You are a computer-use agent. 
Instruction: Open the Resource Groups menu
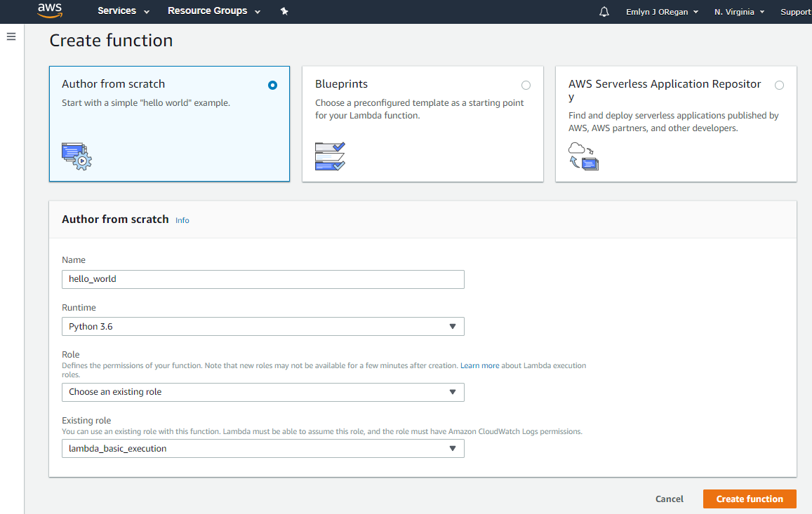coord(214,11)
